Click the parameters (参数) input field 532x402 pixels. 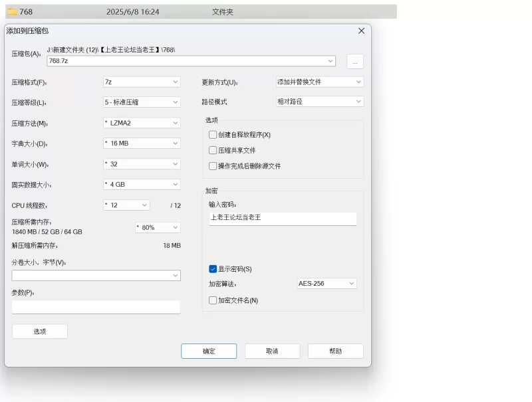pyautogui.click(x=96, y=307)
